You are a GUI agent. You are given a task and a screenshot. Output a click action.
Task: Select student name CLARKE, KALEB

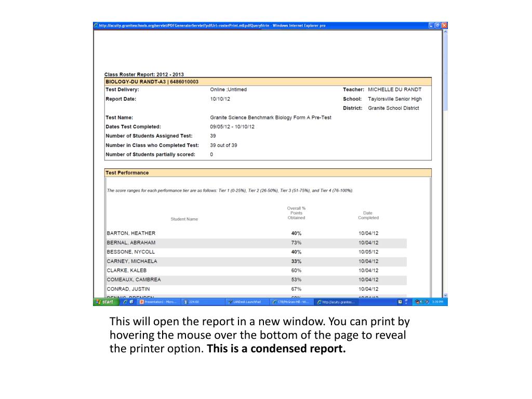127,270
